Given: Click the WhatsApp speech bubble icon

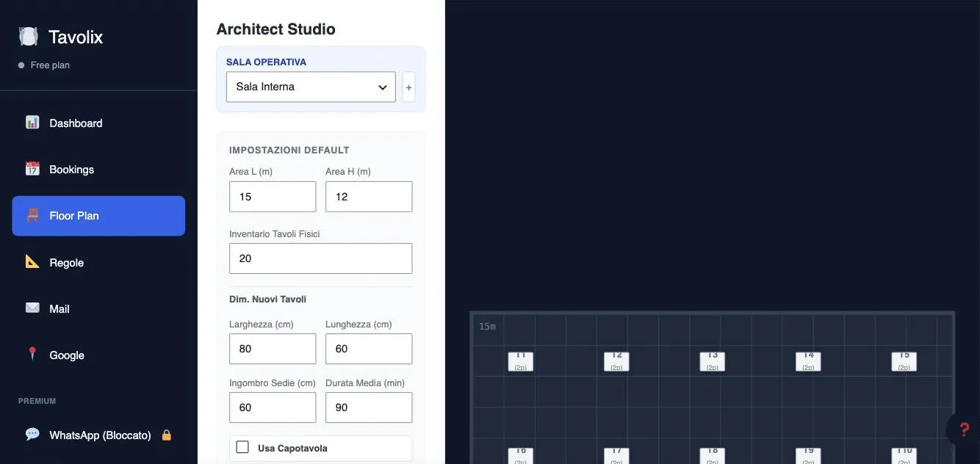Looking at the screenshot, I should pyautogui.click(x=32, y=435).
